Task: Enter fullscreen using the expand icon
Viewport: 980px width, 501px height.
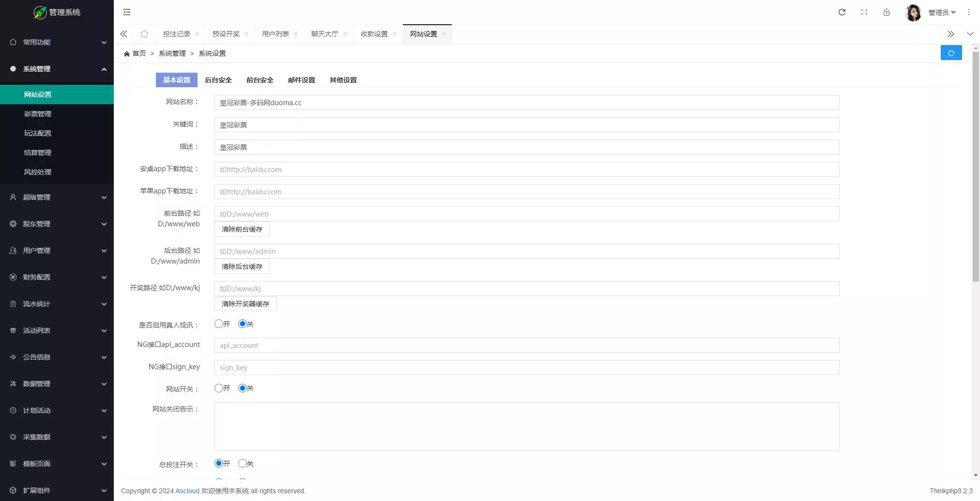Action: [x=864, y=12]
